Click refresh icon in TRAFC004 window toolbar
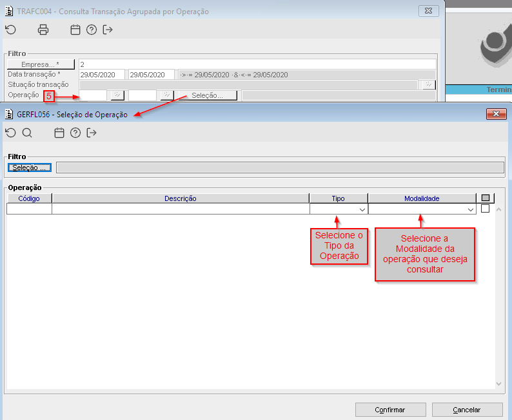The height and width of the screenshot is (420, 512). click(11, 30)
